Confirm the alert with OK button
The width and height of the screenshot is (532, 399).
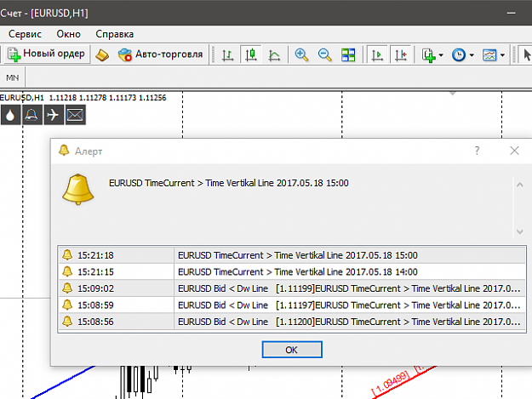(x=292, y=350)
